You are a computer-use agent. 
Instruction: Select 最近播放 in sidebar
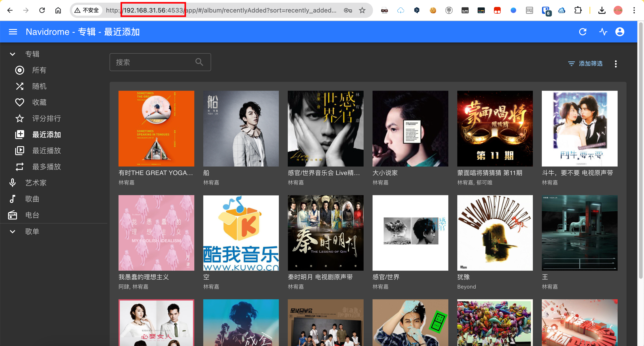coord(46,150)
